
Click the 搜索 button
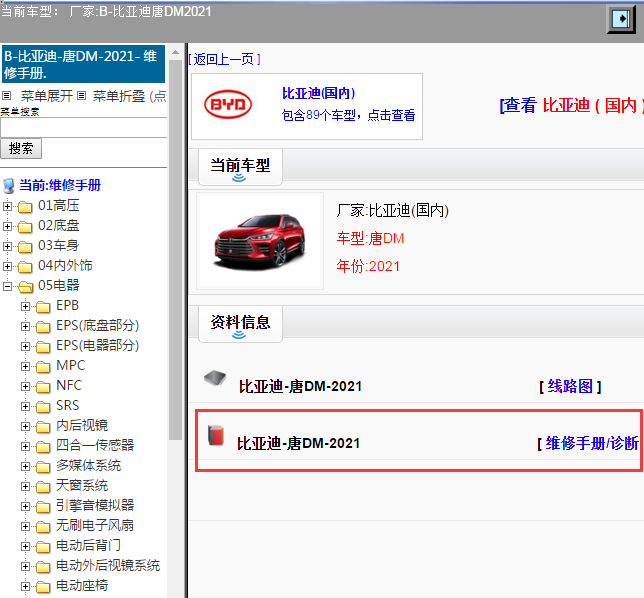(x=21, y=148)
